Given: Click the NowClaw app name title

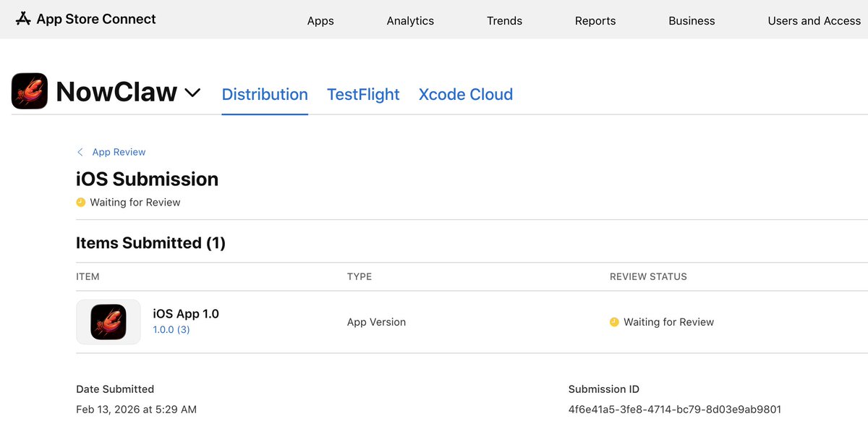Looking at the screenshot, I should (116, 92).
